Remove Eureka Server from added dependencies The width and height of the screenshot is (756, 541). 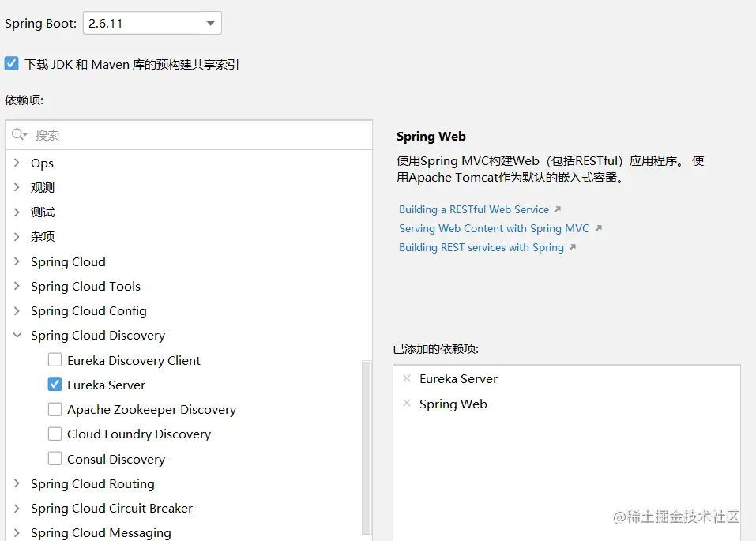(x=407, y=378)
